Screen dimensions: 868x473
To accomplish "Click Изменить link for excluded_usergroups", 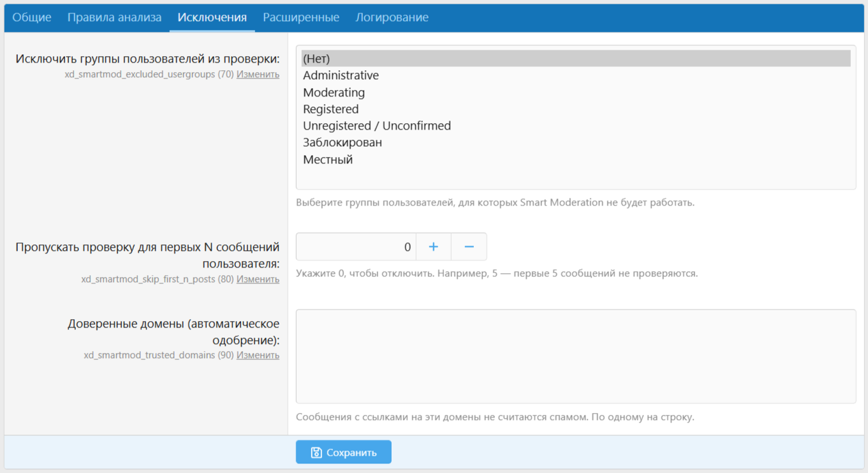I will point(258,74).
